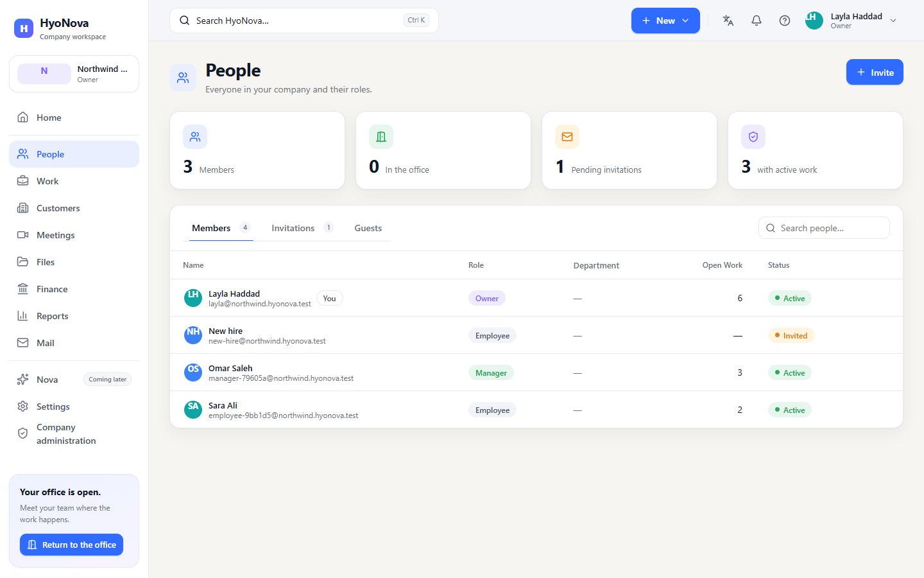Open the language translate icon
Viewport: 924px width, 578px height.
[728, 21]
